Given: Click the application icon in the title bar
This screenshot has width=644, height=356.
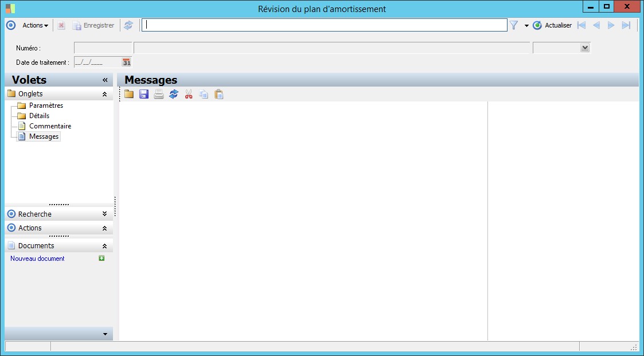Looking at the screenshot, I should pos(10,9).
